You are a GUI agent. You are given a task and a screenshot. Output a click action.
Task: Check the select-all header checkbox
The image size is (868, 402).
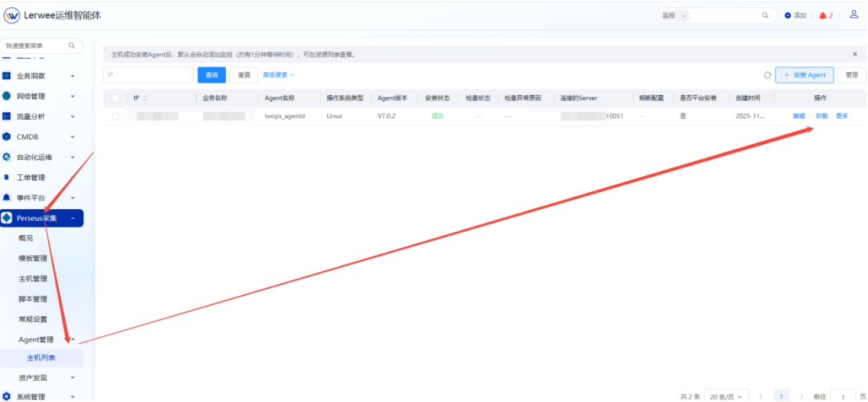(x=116, y=98)
